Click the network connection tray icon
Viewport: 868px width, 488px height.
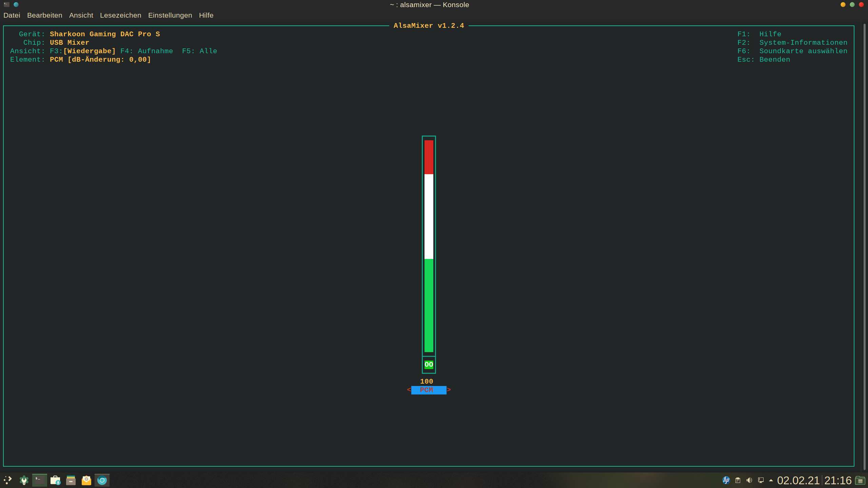761,480
